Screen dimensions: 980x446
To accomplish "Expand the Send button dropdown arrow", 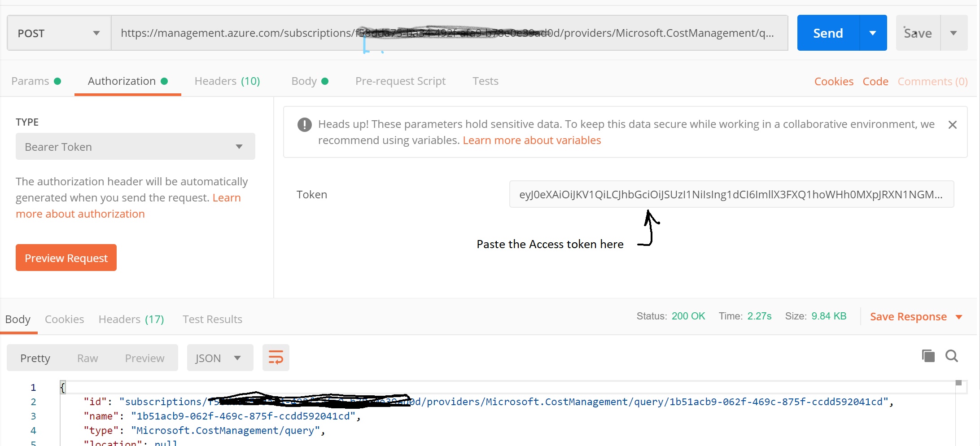I will [x=873, y=33].
